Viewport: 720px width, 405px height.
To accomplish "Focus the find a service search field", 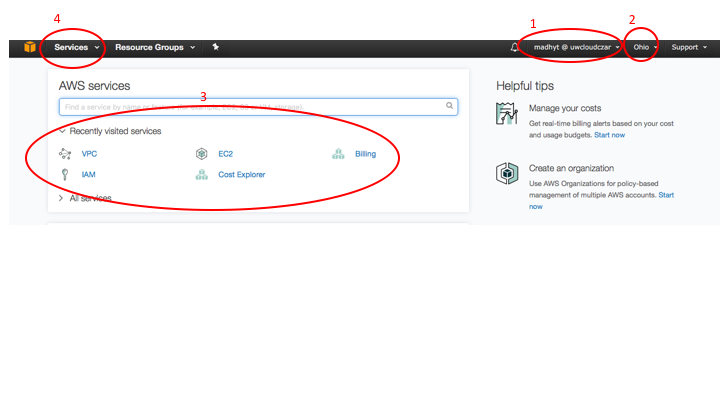I will point(258,107).
